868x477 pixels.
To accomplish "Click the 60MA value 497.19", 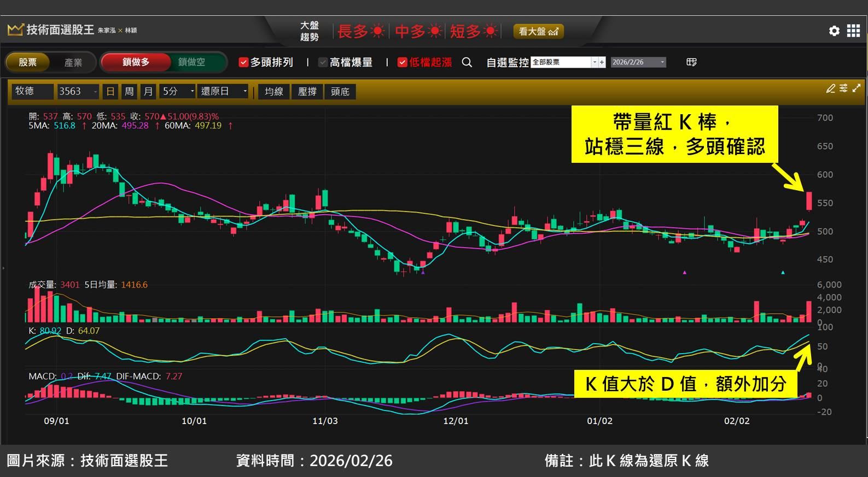I will click(x=208, y=126).
